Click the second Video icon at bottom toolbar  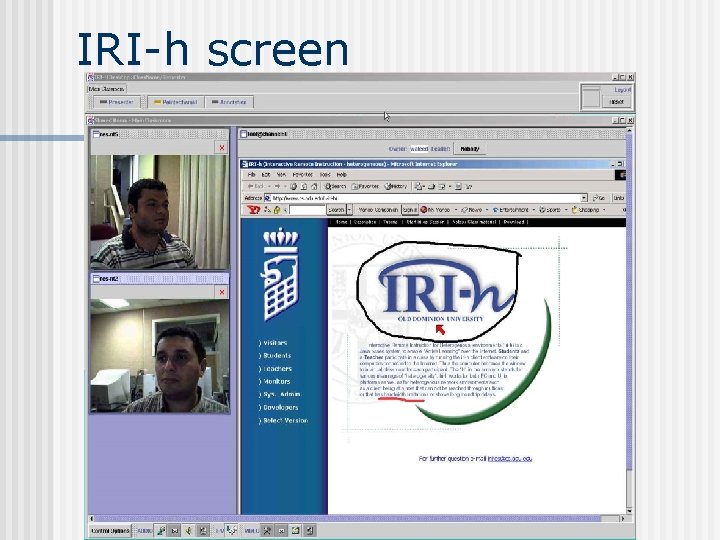pyautogui.click(x=281, y=531)
